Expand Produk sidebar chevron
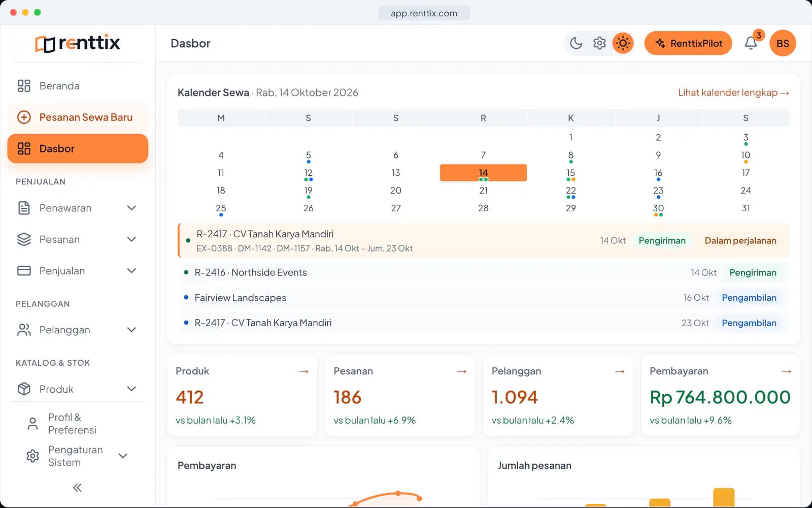The width and height of the screenshot is (812, 508). pyautogui.click(x=131, y=389)
